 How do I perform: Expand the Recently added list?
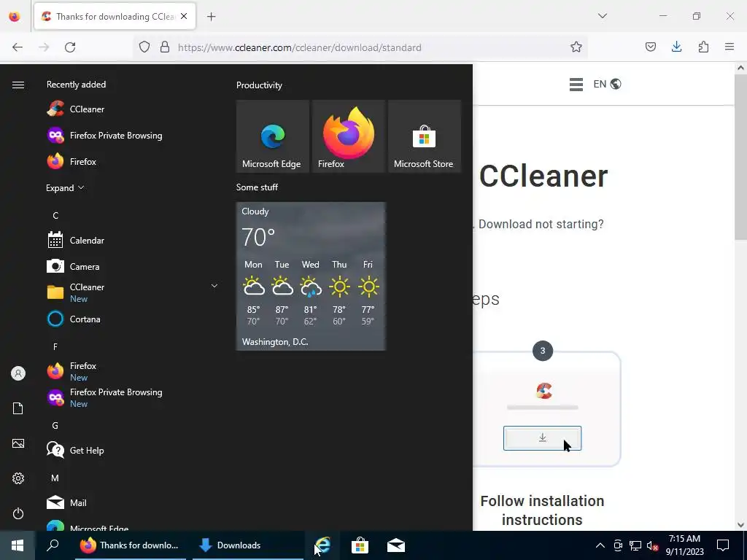[x=65, y=187]
